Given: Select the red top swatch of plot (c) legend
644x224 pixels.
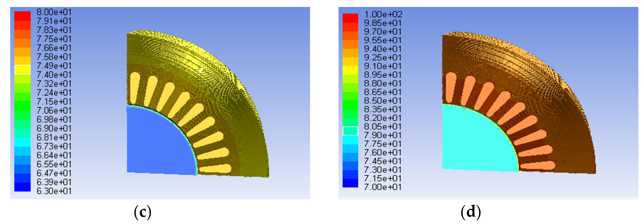Looking at the screenshot, I should [x=23, y=16].
